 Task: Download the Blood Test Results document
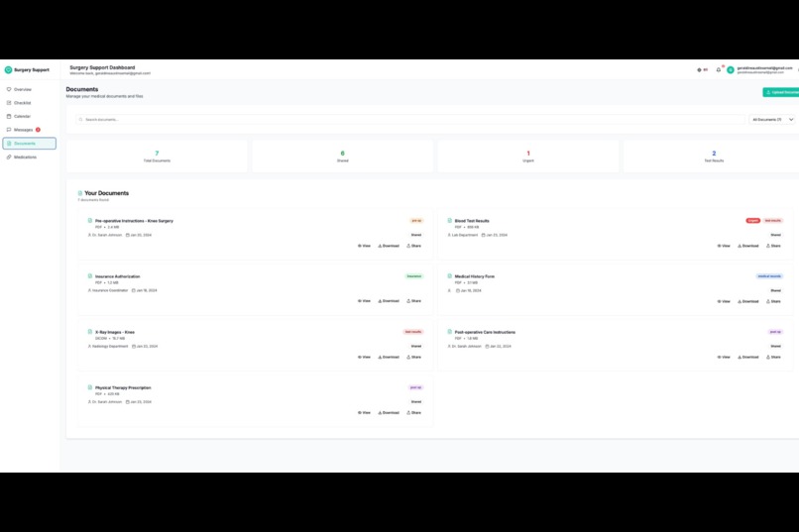coord(748,246)
